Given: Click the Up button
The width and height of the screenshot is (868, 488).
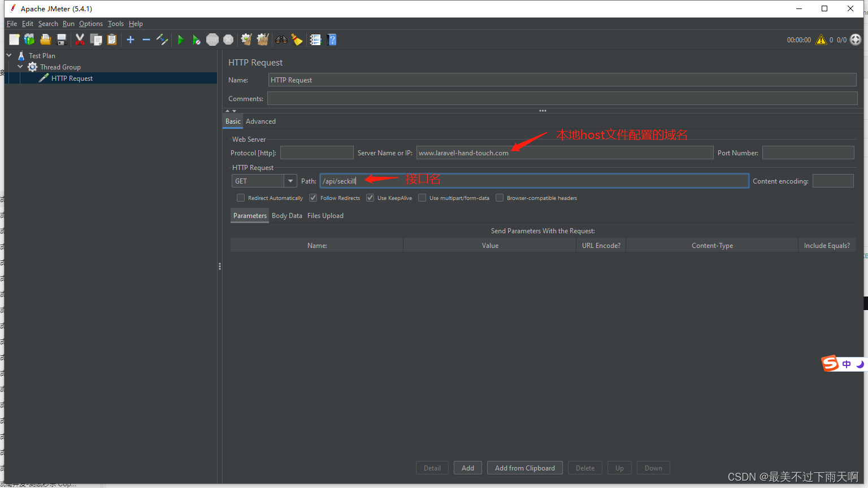Looking at the screenshot, I should [619, 468].
